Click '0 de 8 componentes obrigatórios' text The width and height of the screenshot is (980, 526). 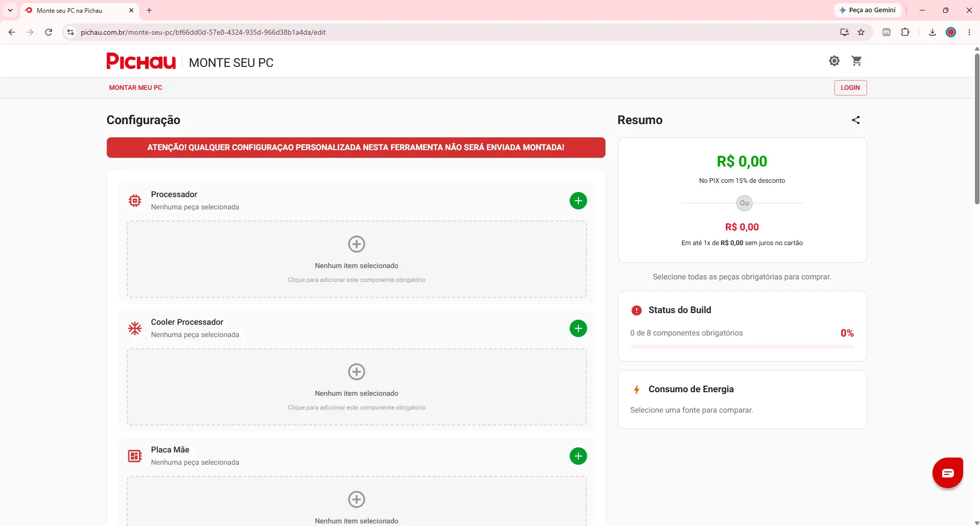(x=686, y=333)
